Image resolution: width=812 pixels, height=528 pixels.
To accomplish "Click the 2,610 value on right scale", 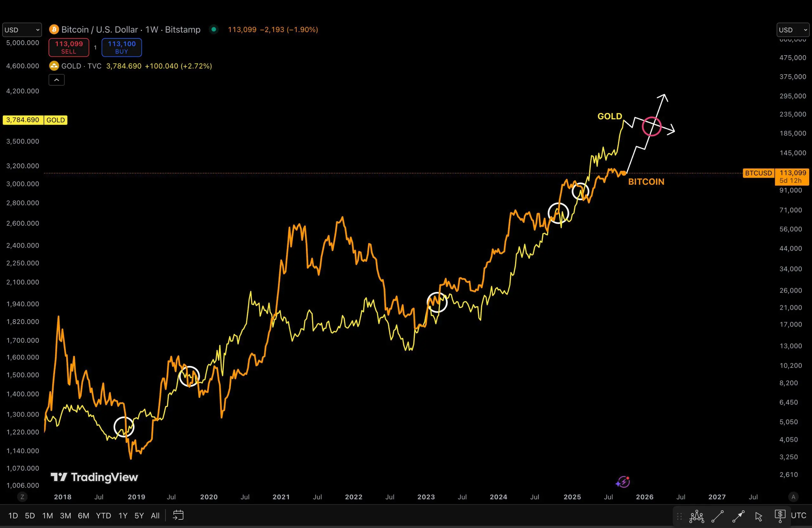I will point(789,475).
